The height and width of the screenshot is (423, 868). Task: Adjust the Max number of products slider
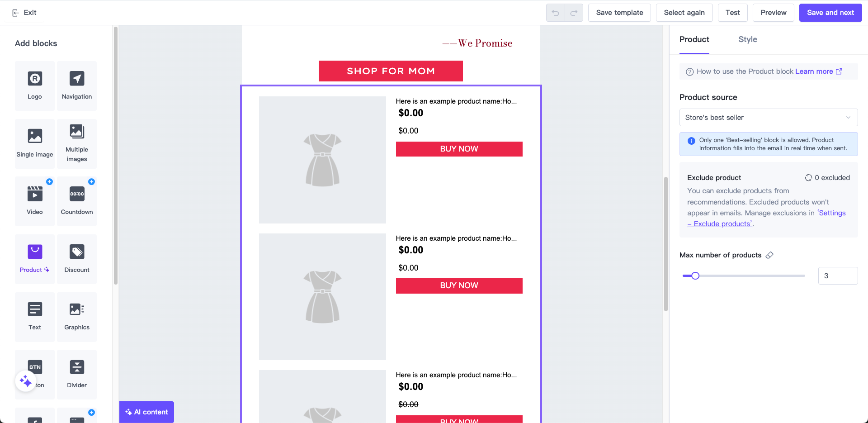695,276
